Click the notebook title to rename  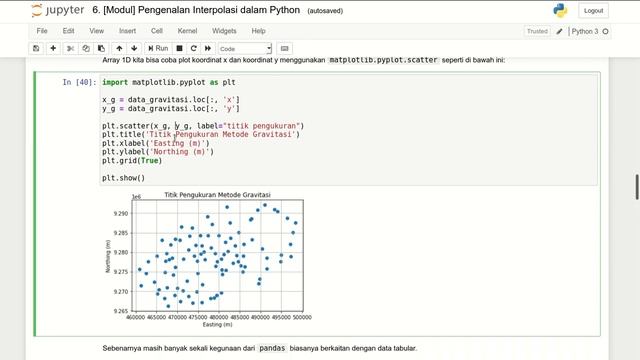[196, 10]
